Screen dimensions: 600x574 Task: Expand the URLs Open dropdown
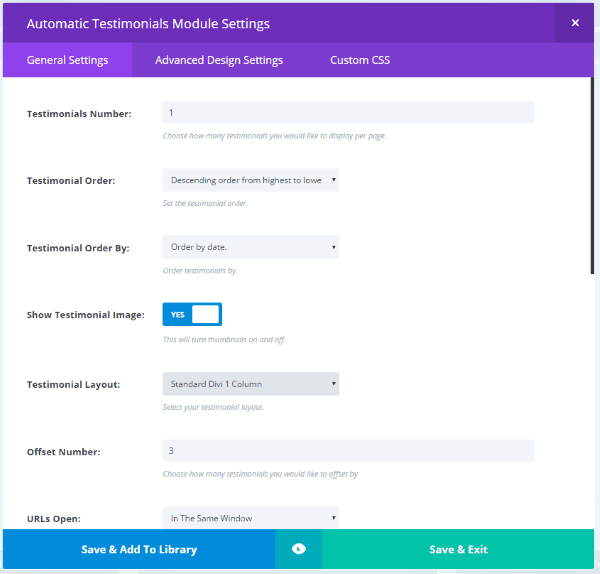250,517
